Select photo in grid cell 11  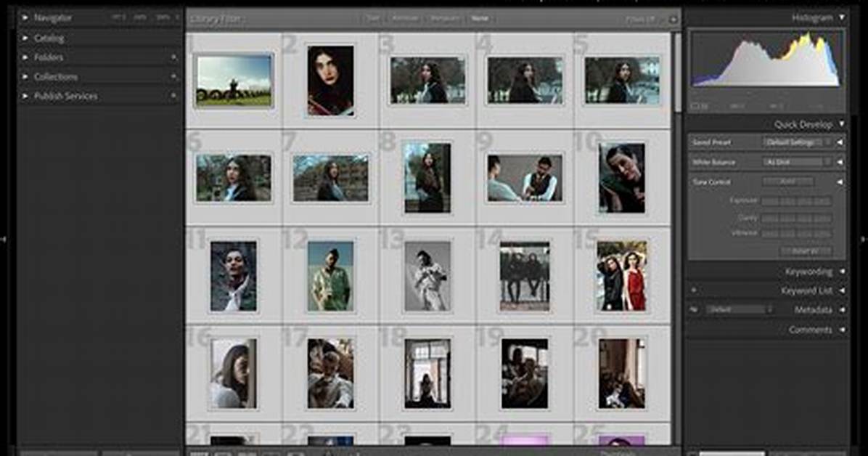(x=234, y=276)
